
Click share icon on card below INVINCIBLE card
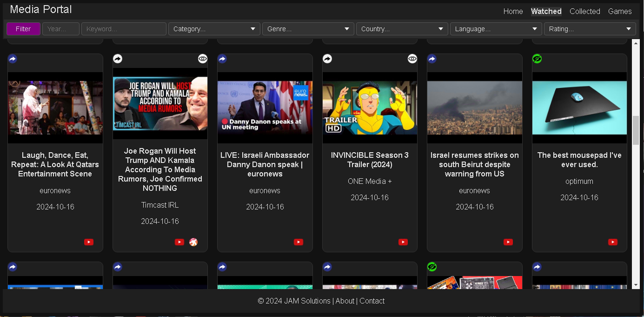[327, 267]
